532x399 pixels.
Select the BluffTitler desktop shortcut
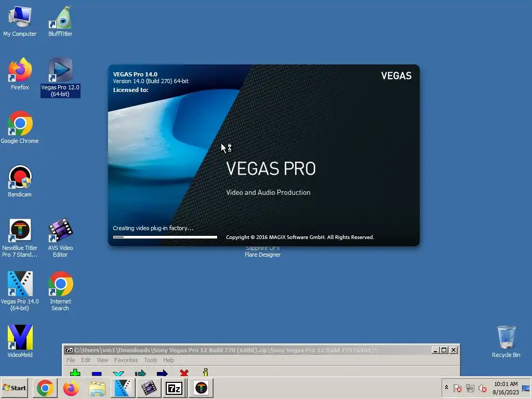60,21
